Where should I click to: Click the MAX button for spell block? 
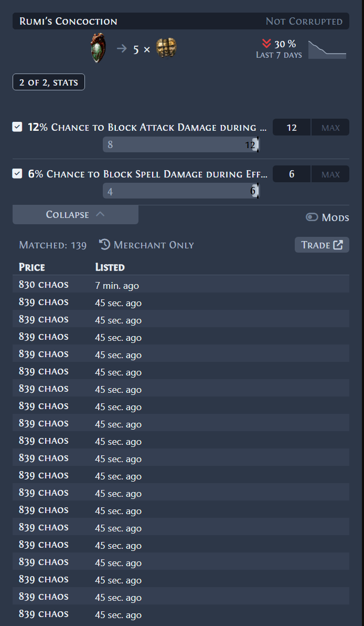tap(330, 174)
